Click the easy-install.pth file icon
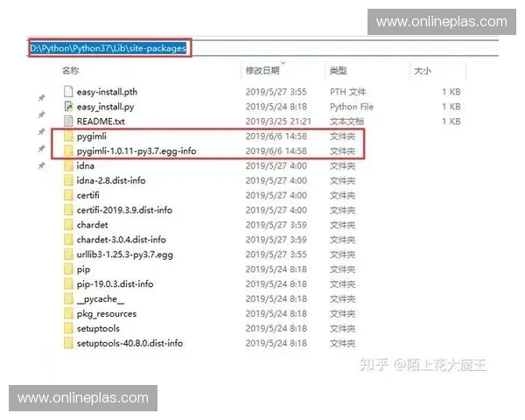The width and height of the screenshot is (525, 420). coord(68,92)
